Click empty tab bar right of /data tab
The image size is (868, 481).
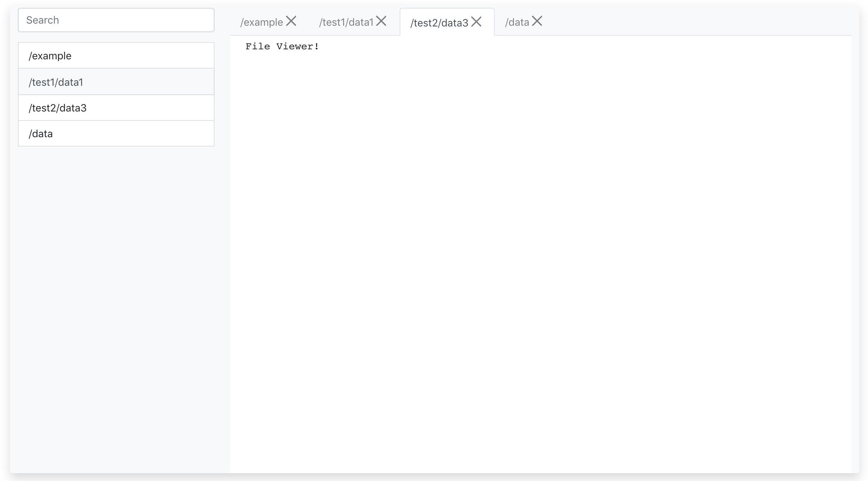pyautogui.click(x=697, y=21)
